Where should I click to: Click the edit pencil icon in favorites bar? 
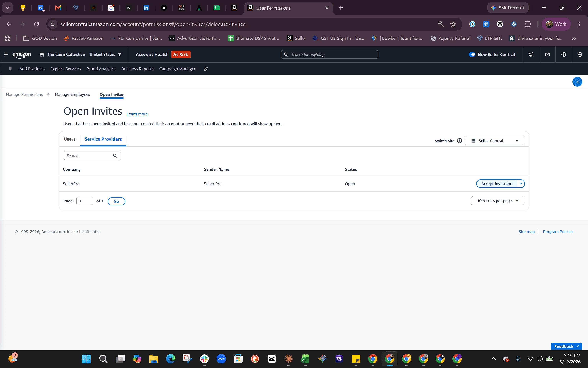(x=206, y=69)
